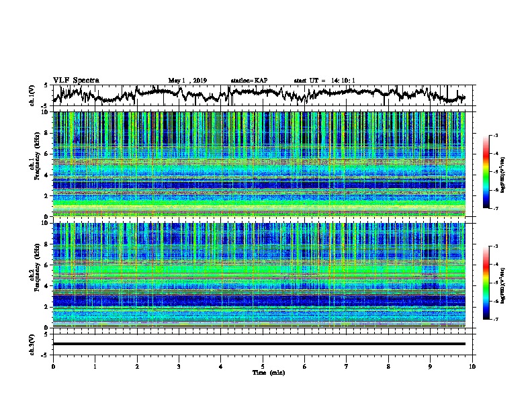Image resolution: width=532 pixels, height=411 pixels.
Task: Click the log(PSD) label beside ch.2 color bar
Action: point(503,285)
